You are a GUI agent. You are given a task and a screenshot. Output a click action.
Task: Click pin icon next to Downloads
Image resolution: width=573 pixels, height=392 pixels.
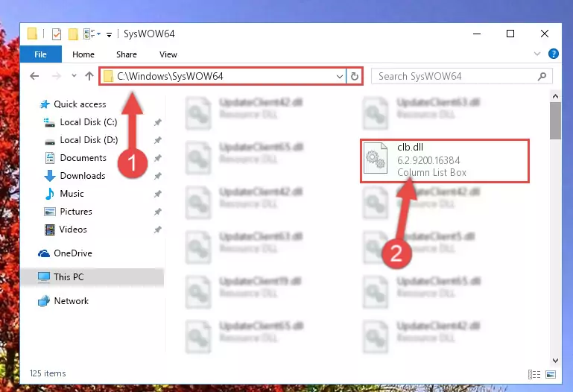(157, 176)
